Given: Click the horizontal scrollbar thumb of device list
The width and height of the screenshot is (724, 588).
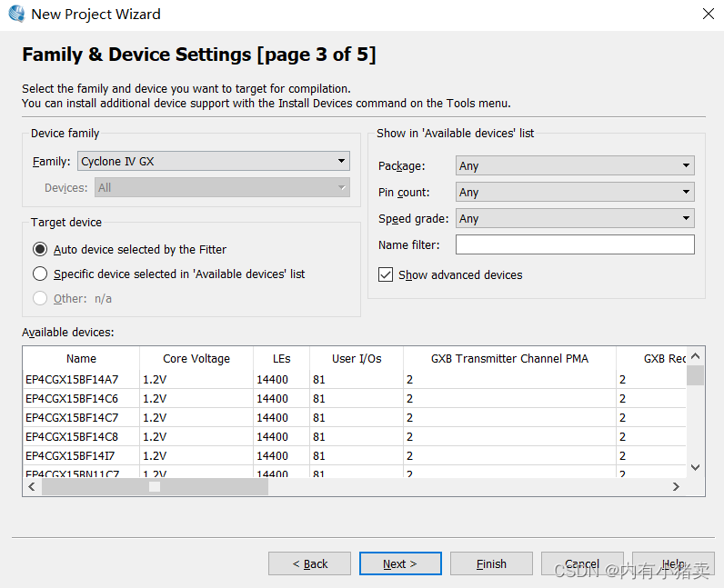Looking at the screenshot, I should click(x=155, y=486).
